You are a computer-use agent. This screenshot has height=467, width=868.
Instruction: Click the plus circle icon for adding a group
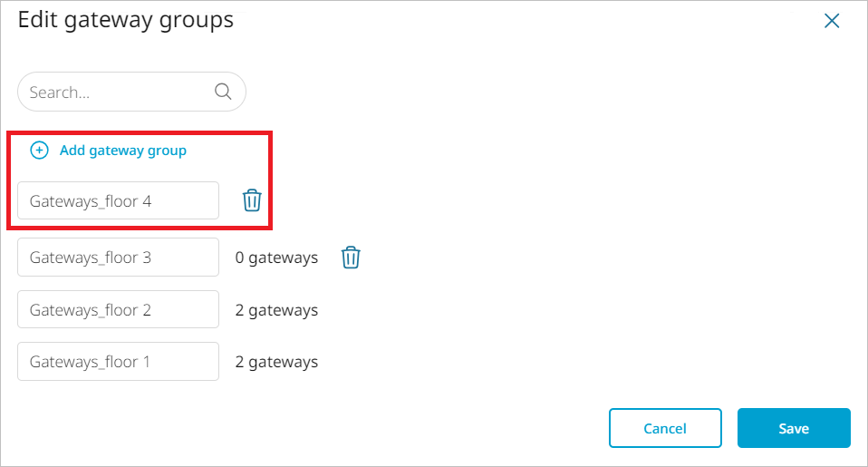(39, 151)
